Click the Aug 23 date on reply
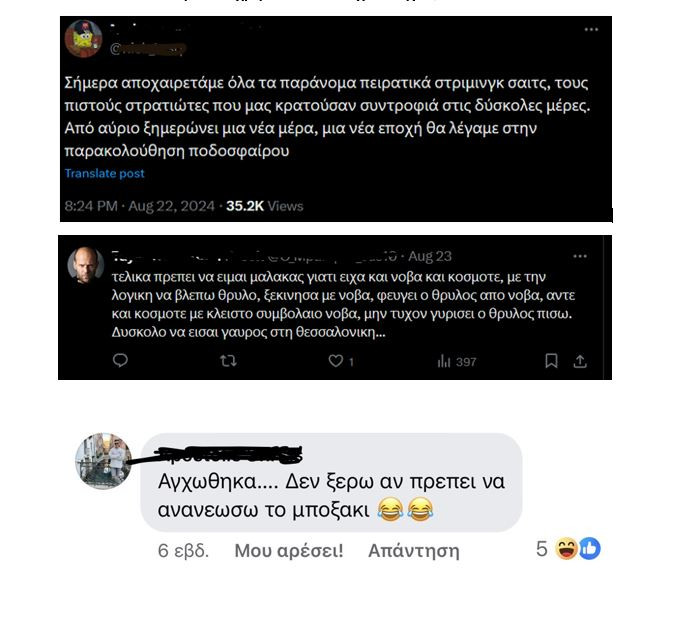 tap(430, 256)
